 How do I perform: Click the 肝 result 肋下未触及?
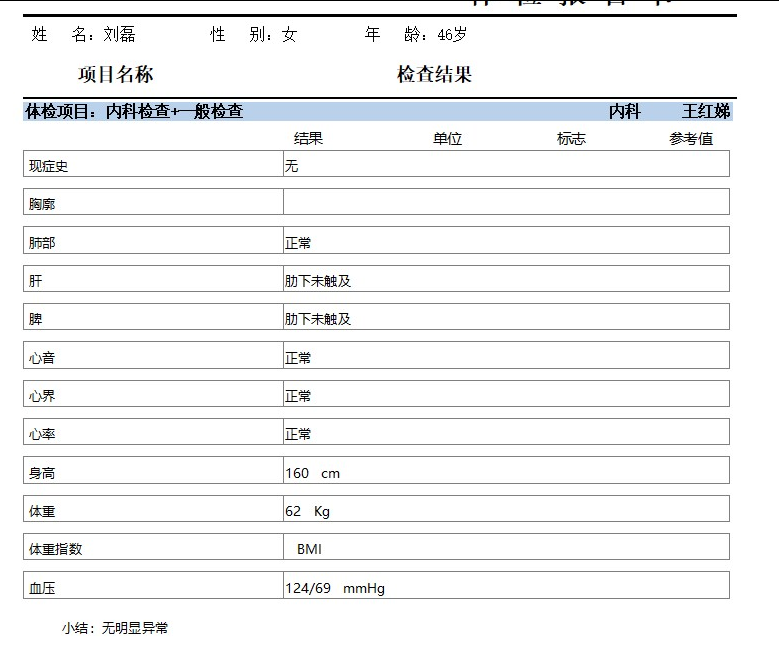click(x=318, y=281)
